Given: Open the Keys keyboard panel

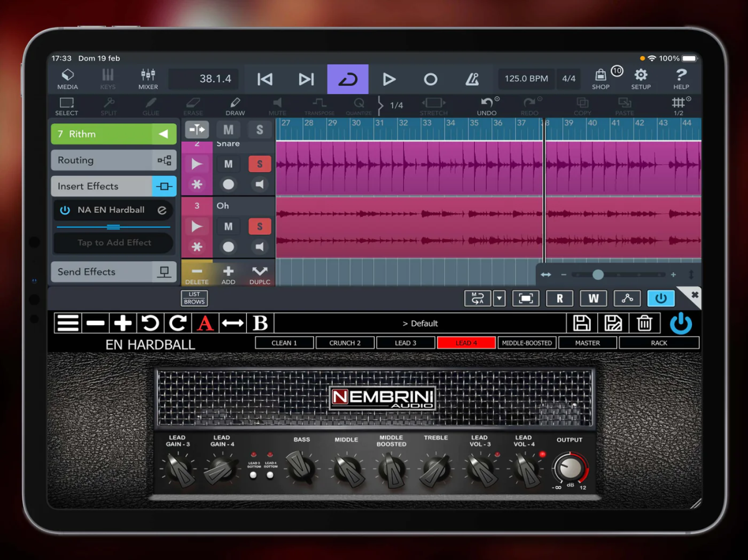Looking at the screenshot, I should [108, 79].
